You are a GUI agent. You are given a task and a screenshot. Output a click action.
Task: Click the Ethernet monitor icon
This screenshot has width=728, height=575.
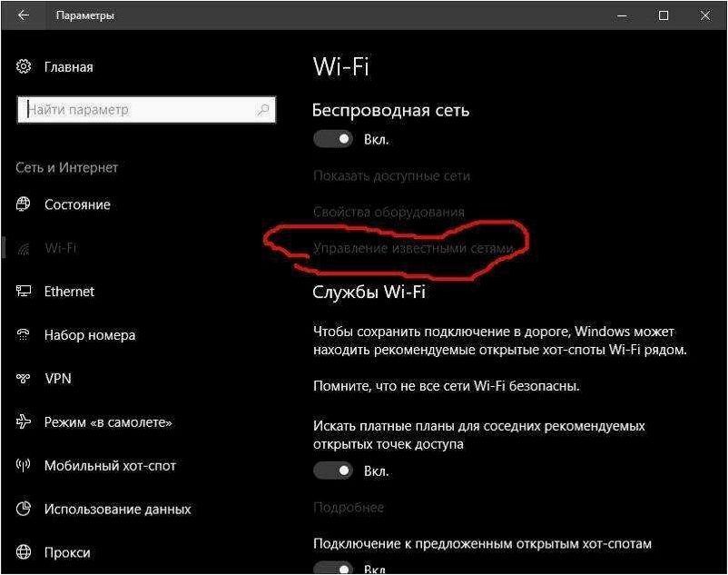[24, 292]
